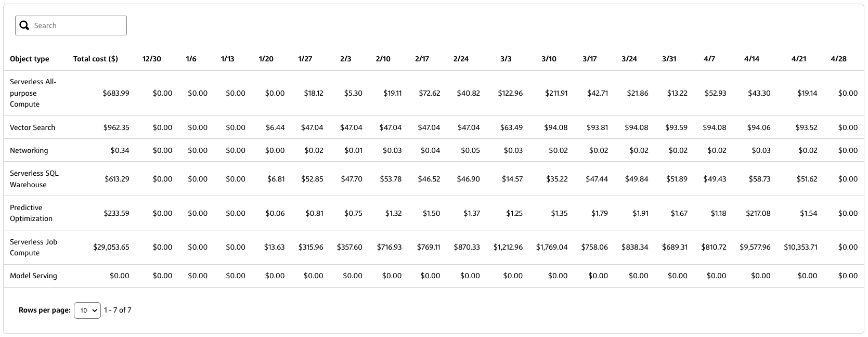
Task: Click the 3/10 column header
Action: tap(549, 59)
